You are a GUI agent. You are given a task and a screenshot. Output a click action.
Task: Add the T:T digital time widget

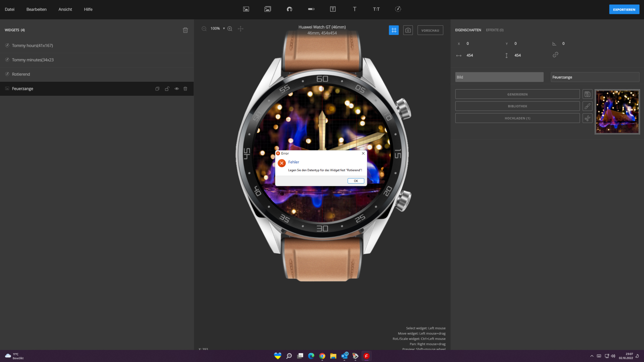pyautogui.click(x=376, y=9)
